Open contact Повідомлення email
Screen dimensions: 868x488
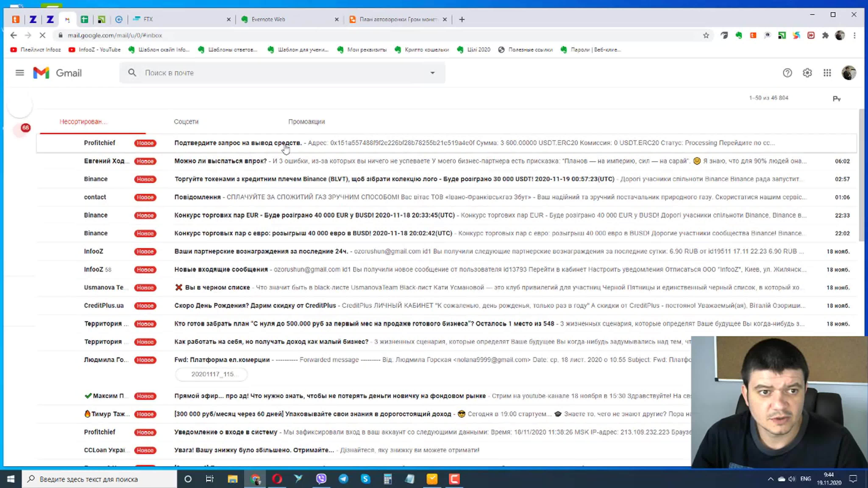coord(447,197)
